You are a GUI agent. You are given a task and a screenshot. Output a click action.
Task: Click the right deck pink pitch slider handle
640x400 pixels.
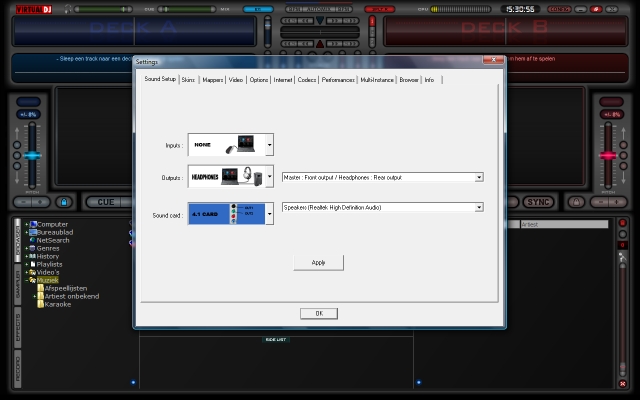point(608,156)
